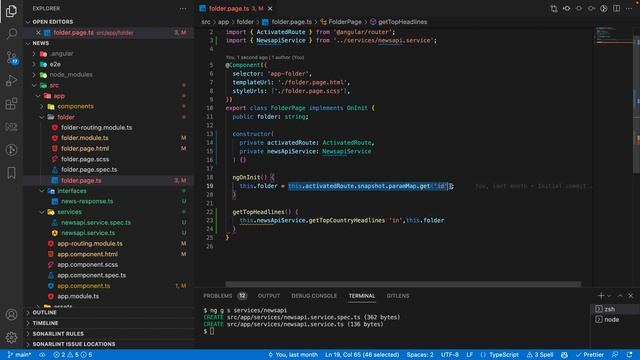
Task: Open Run and Debug view
Action: 11,80
